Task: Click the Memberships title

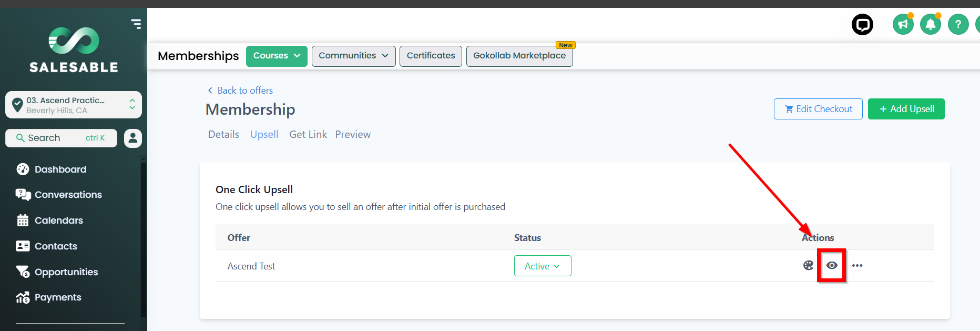Action: (198, 56)
